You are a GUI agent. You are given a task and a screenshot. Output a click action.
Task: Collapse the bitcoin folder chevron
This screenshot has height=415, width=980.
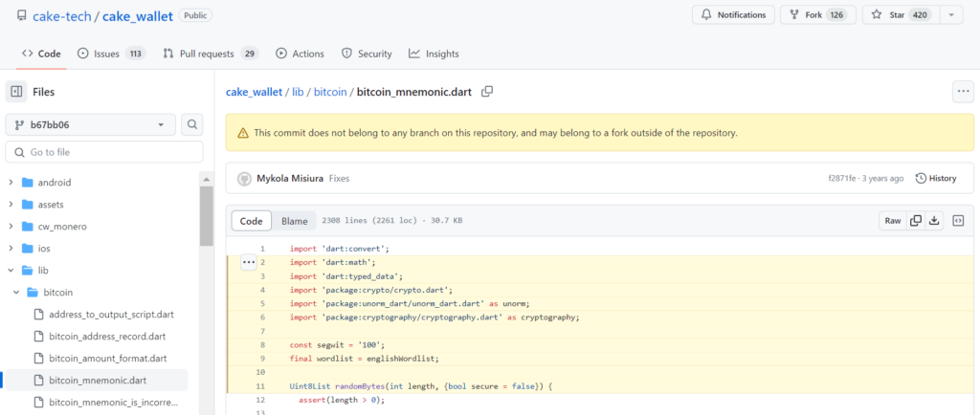click(x=16, y=292)
